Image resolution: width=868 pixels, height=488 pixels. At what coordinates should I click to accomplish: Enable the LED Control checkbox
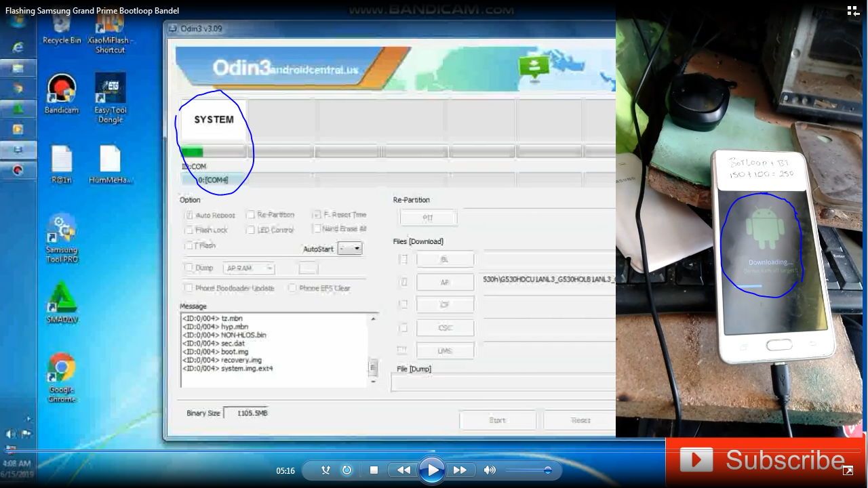coord(251,230)
